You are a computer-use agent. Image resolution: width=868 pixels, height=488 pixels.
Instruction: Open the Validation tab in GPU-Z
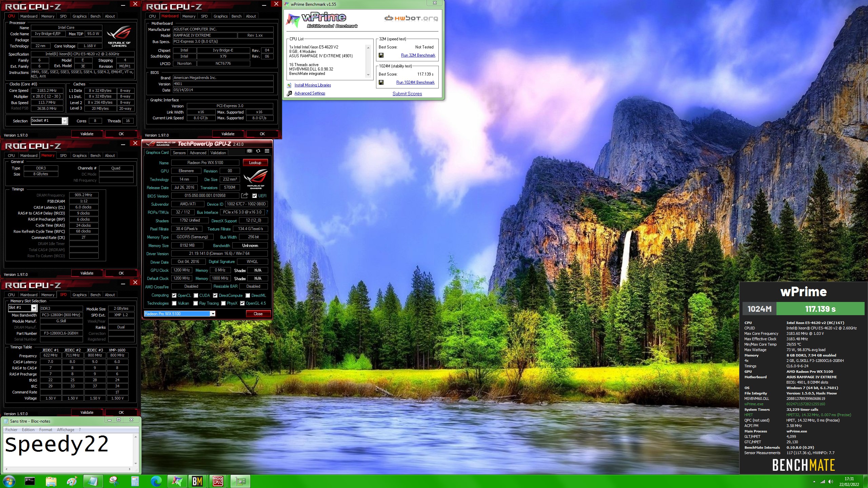[218, 153]
